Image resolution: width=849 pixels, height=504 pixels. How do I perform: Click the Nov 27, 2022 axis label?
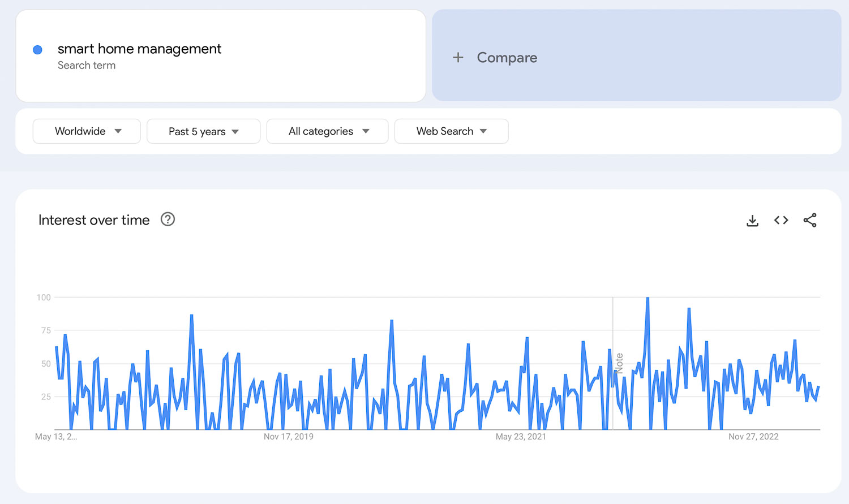pyautogui.click(x=753, y=436)
